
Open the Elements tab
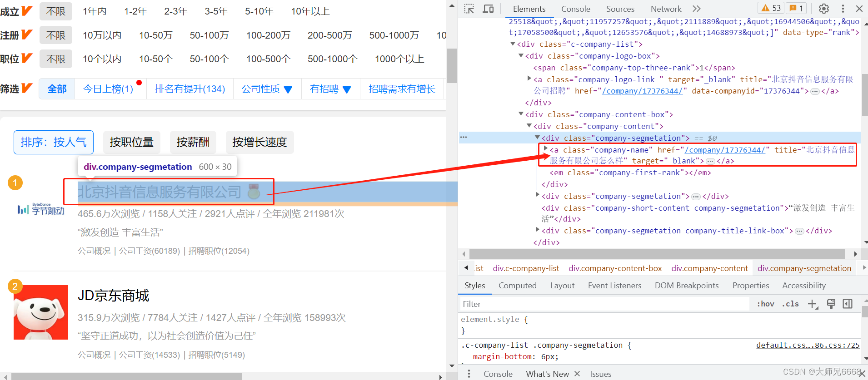pos(529,9)
